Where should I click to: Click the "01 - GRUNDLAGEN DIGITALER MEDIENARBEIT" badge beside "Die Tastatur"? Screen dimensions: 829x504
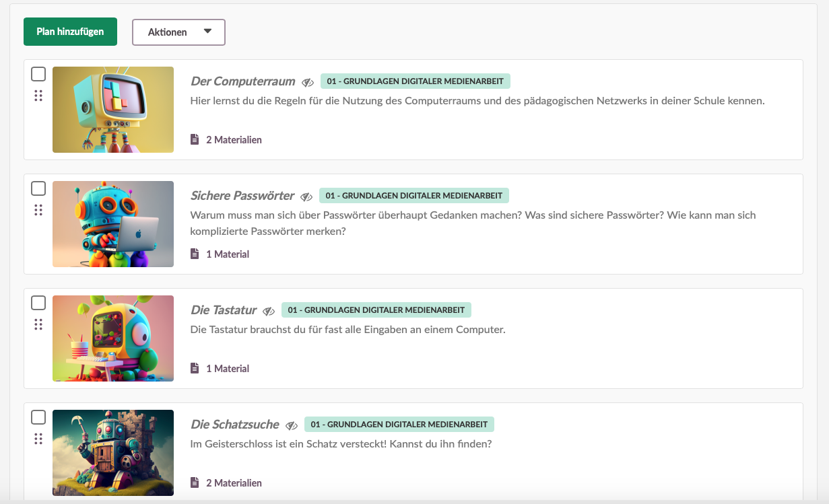[377, 310]
